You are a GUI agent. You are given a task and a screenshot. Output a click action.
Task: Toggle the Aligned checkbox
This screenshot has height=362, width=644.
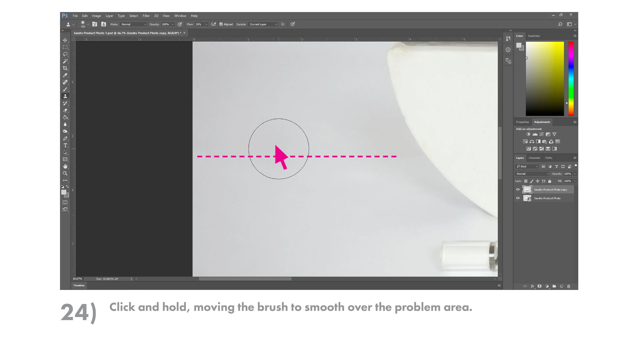221,24
